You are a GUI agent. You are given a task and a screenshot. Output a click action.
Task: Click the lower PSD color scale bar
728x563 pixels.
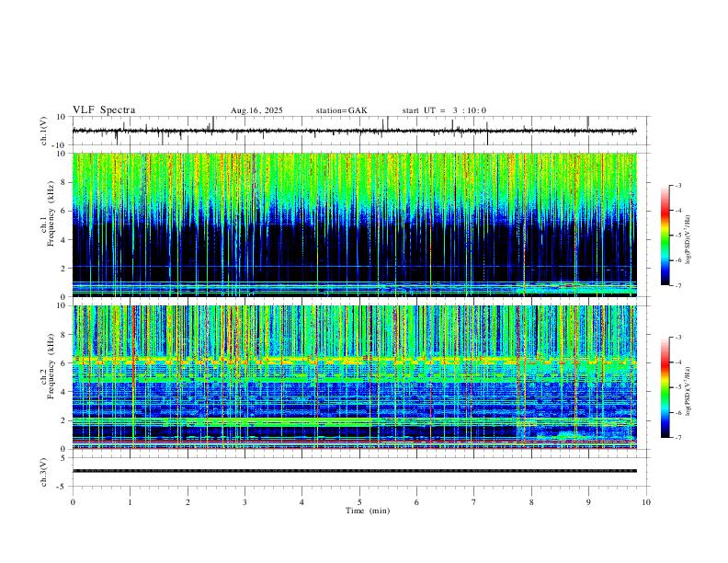pos(665,387)
